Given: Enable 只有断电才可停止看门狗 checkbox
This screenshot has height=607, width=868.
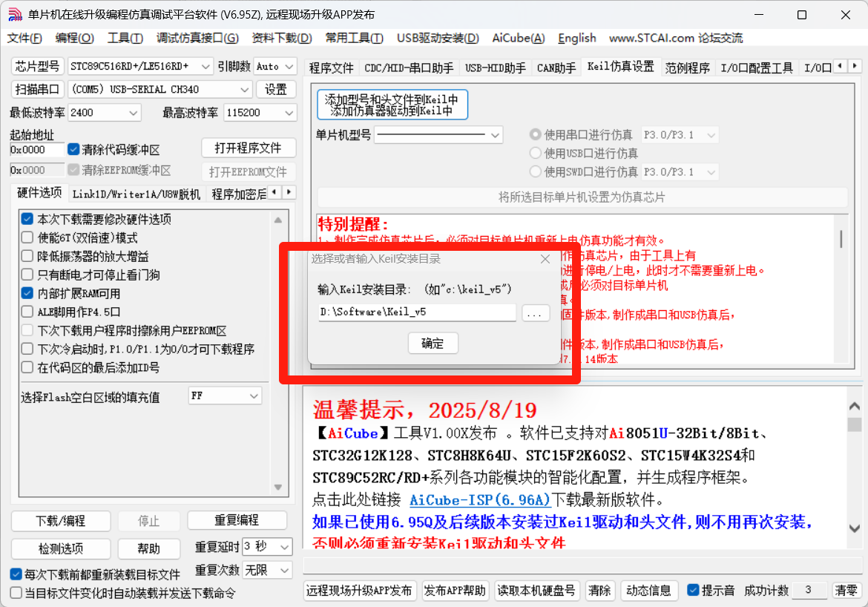Looking at the screenshot, I should point(27,275).
